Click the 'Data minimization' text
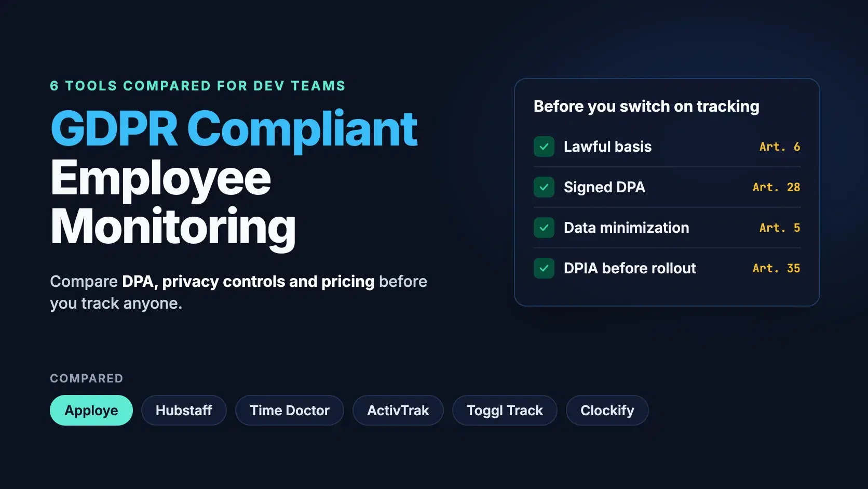 click(627, 228)
